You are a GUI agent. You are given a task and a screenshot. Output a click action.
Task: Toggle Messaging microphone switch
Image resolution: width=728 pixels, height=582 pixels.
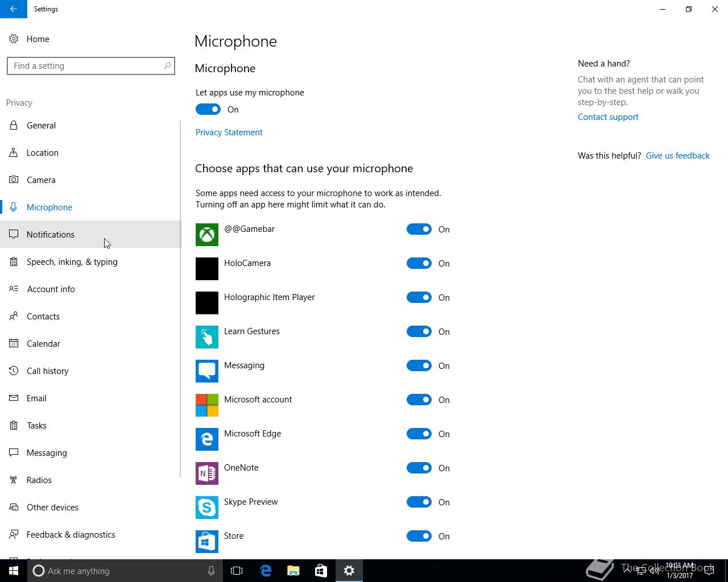419,365
